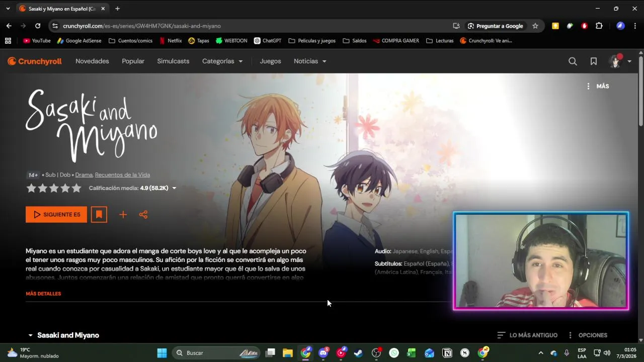Open the yellow note extension
The width and height of the screenshot is (644, 362).
point(555,26)
